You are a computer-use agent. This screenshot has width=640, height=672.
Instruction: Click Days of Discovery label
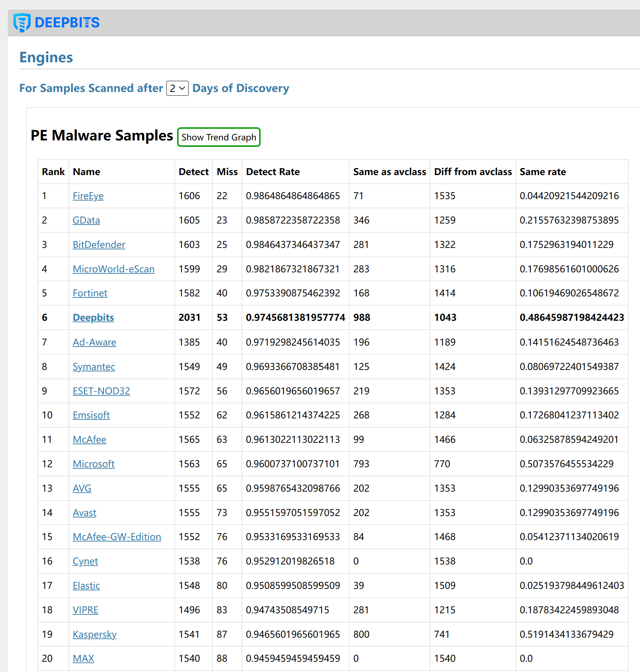pyautogui.click(x=241, y=88)
